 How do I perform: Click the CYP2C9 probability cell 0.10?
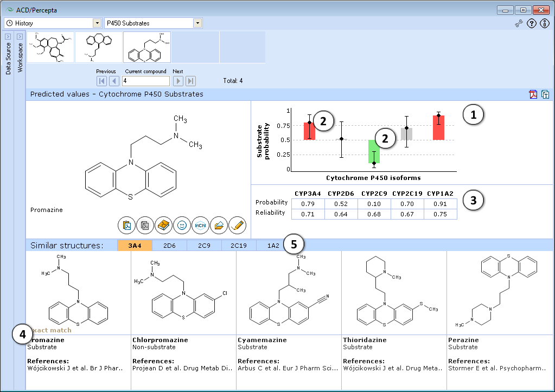[374, 204]
